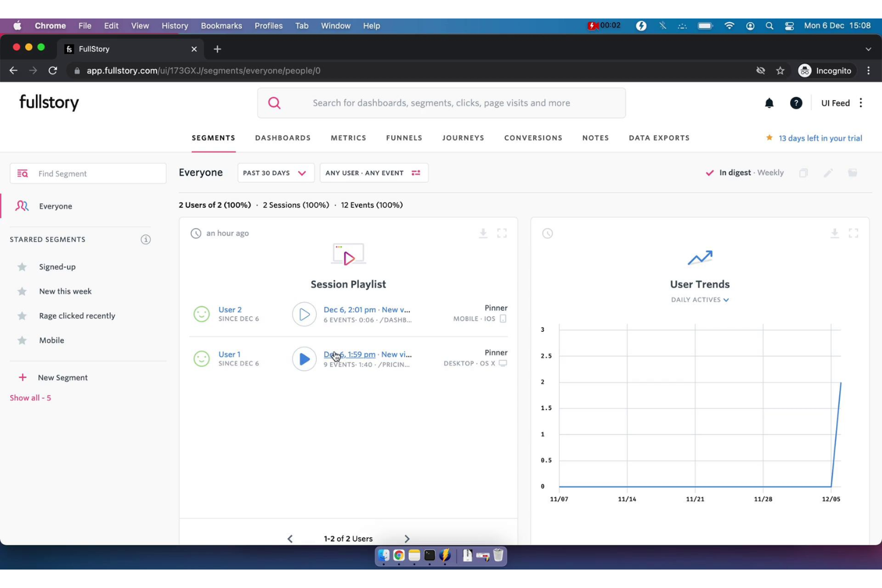
Task: Open the Funnels tab
Action: pyautogui.click(x=403, y=138)
